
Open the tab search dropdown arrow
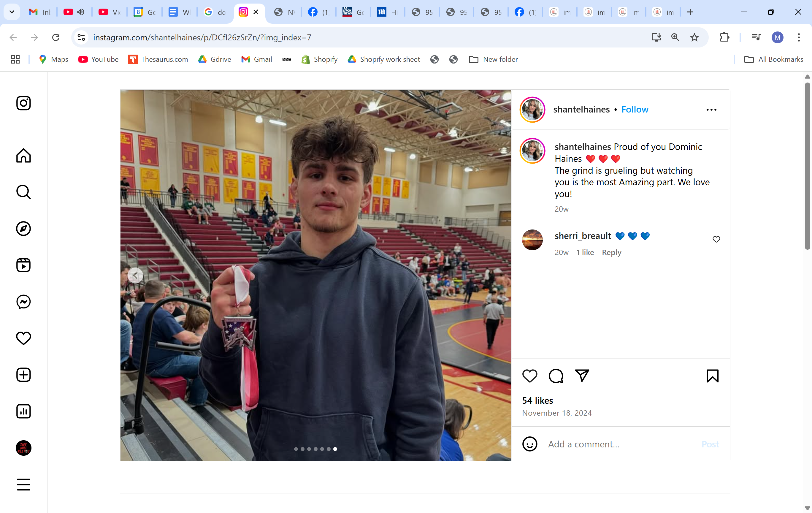pos(12,12)
